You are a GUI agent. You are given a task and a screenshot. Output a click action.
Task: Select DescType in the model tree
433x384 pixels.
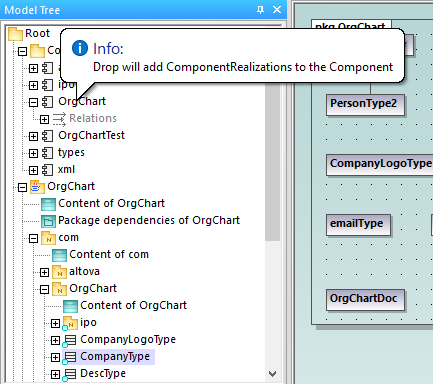pyautogui.click(x=103, y=374)
